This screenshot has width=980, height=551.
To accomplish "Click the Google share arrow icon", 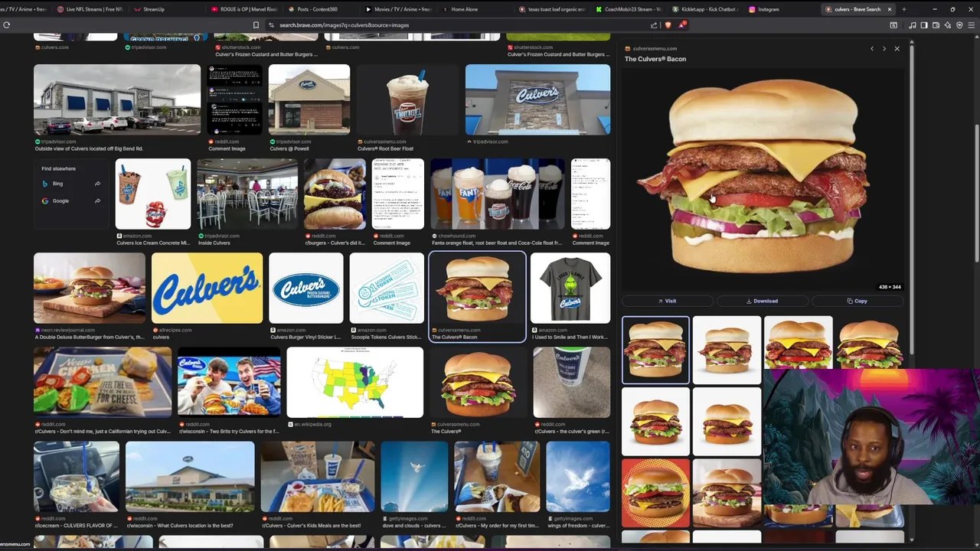I will coord(97,201).
